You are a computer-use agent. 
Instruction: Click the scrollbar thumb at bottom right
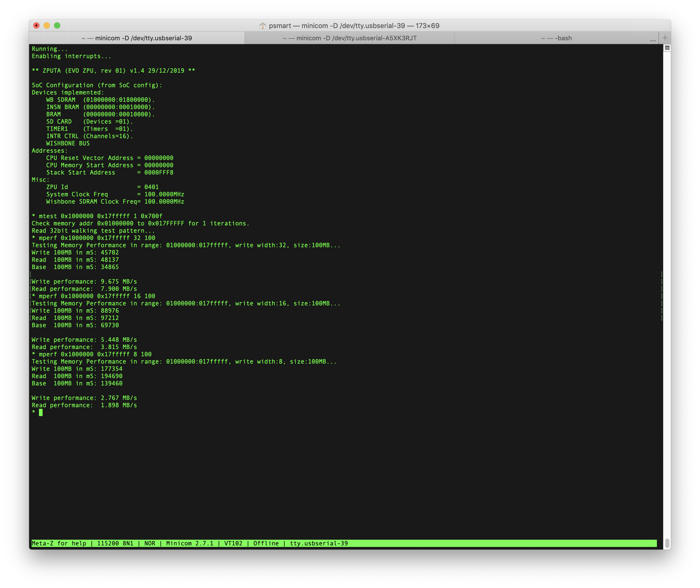click(667, 543)
